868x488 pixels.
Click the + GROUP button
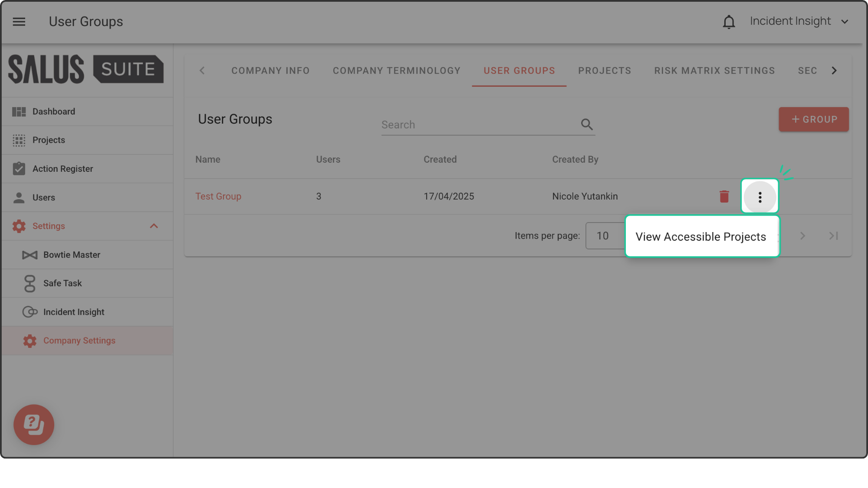813,119
